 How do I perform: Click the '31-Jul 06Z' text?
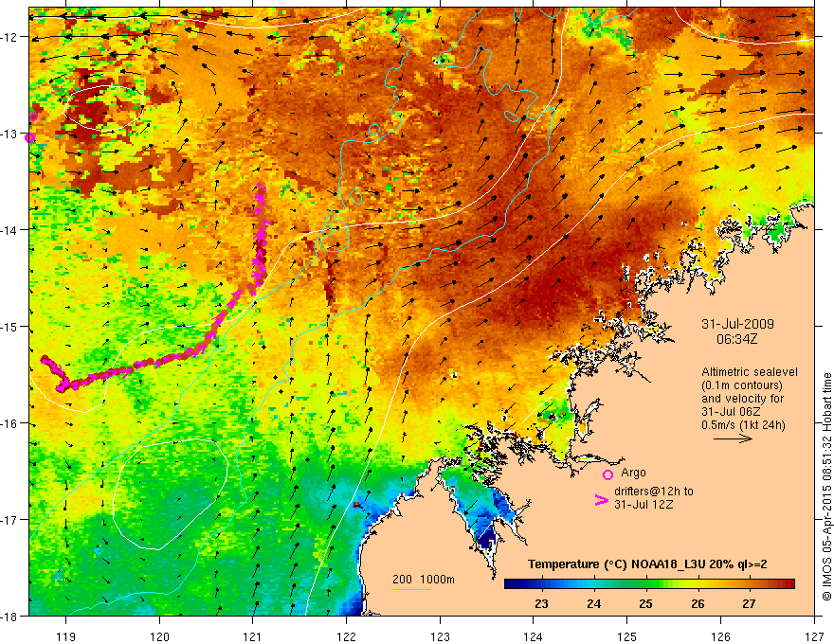pyautogui.click(x=731, y=412)
